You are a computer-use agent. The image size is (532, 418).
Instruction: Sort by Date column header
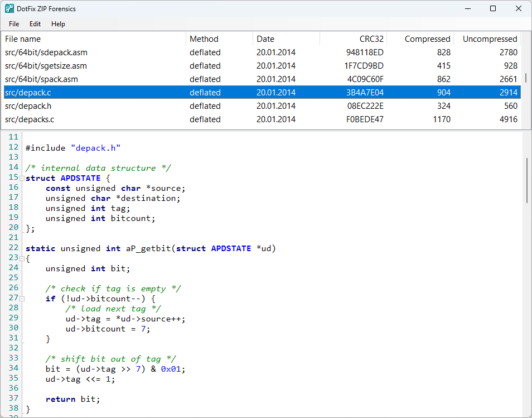coord(287,39)
